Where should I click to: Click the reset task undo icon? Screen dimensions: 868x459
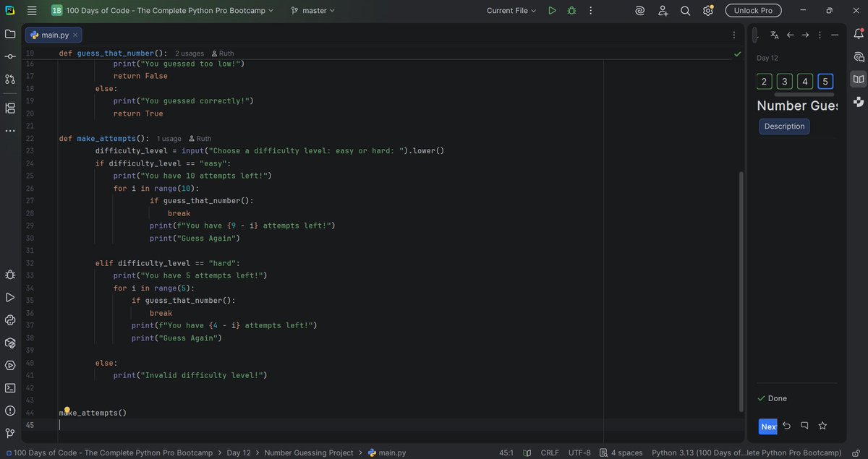click(x=786, y=426)
